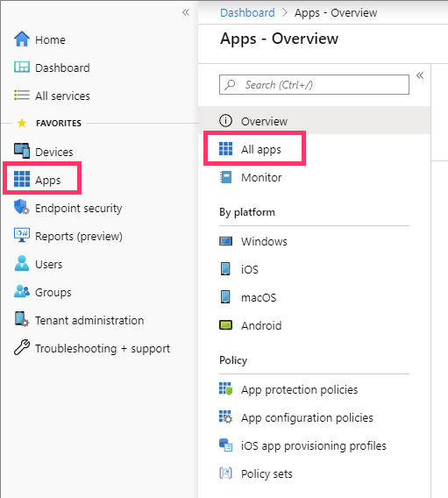
Task: Open Tenant administration icon
Action: coord(22,319)
